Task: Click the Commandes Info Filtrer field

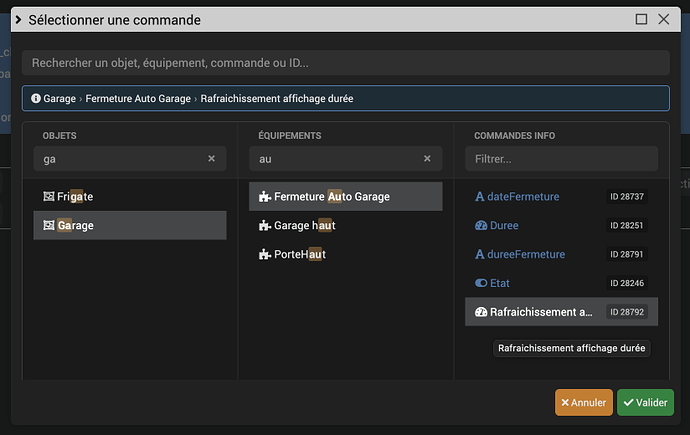Action: (561, 159)
